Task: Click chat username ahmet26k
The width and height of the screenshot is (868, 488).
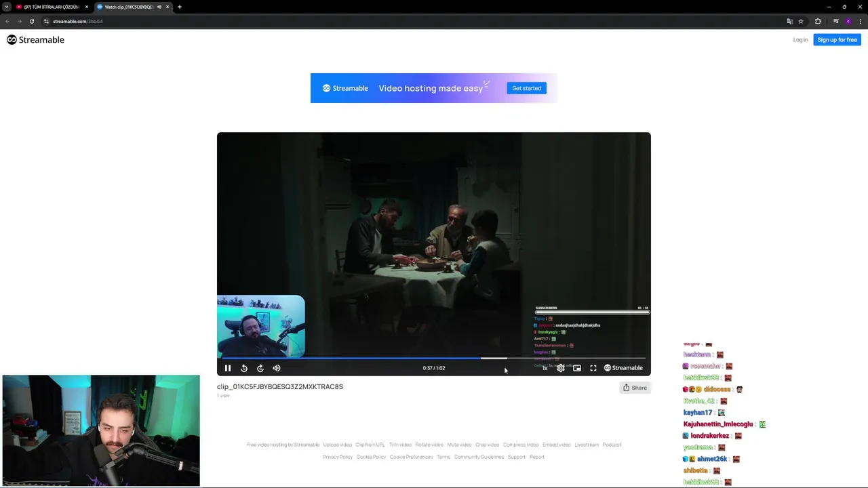Action: (712, 459)
